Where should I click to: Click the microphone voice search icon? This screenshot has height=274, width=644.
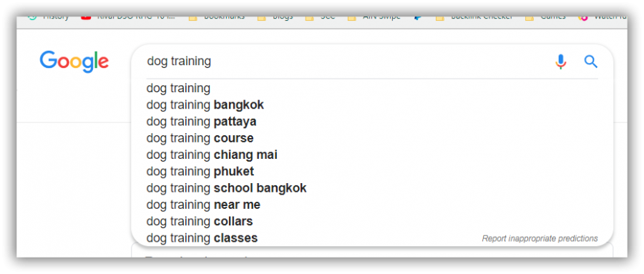560,62
